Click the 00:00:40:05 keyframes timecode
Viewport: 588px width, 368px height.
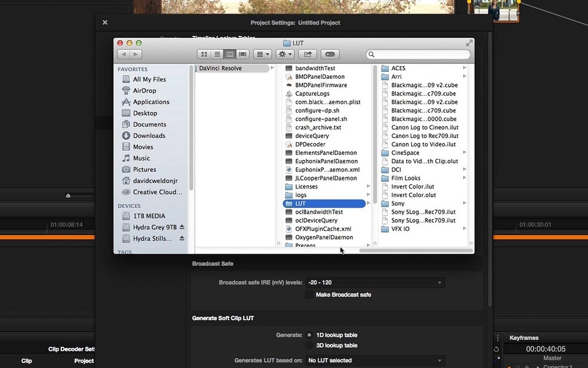pyautogui.click(x=546, y=349)
